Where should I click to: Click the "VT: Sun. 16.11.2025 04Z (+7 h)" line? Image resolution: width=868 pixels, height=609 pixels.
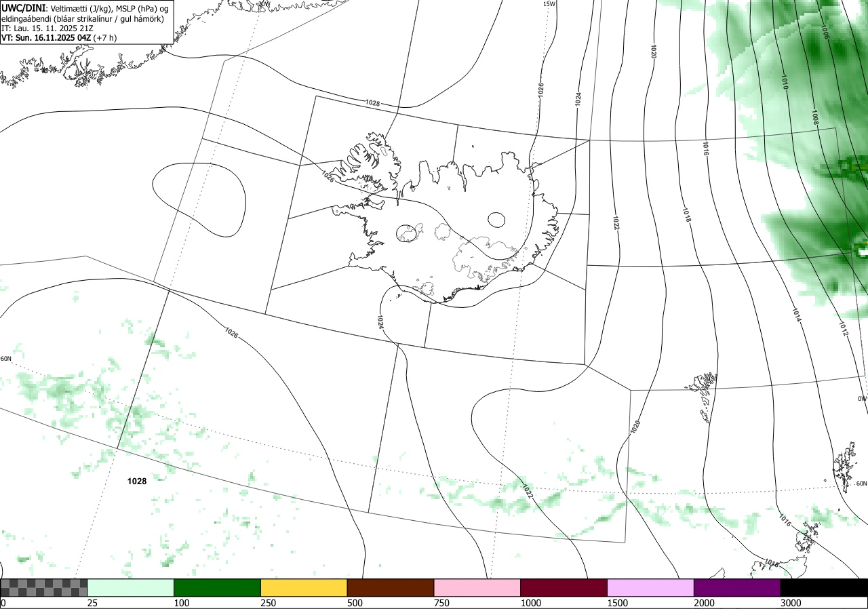(59, 38)
